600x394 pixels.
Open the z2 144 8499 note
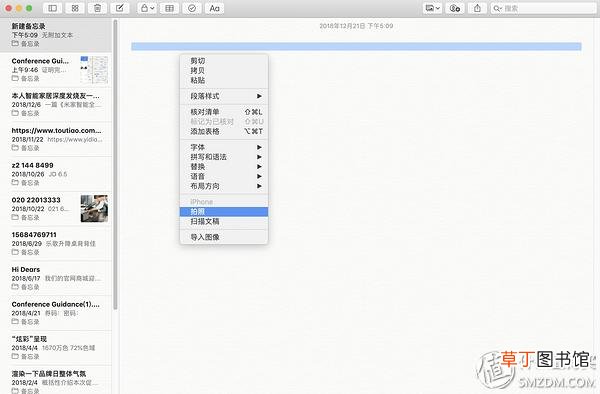point(56,174)
